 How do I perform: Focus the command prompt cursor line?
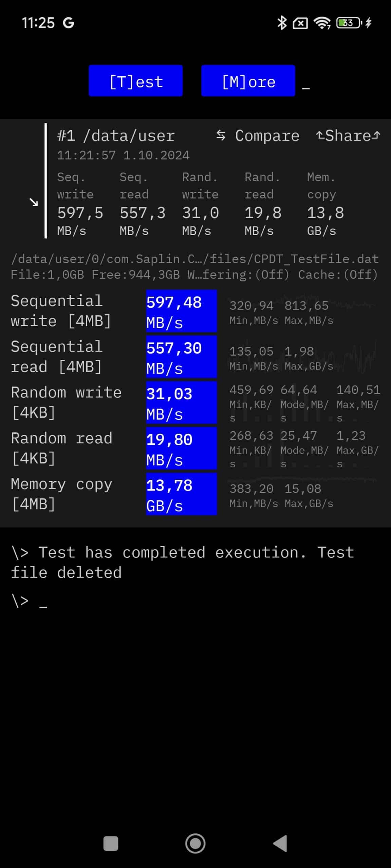[x=29, y=601]
